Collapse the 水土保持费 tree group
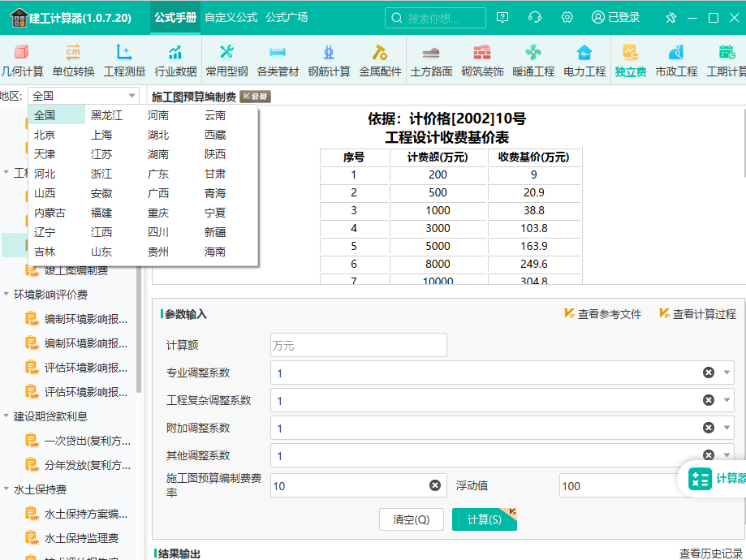 (x=6, y=489)
